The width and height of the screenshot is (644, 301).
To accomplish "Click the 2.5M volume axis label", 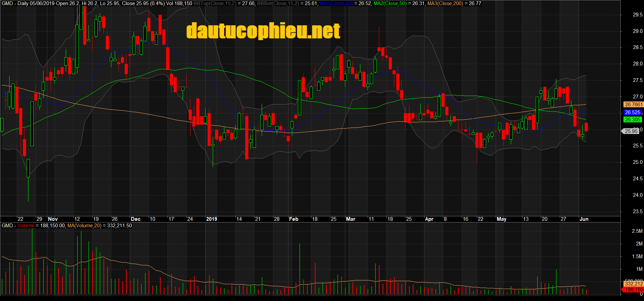I will point(637,231).
